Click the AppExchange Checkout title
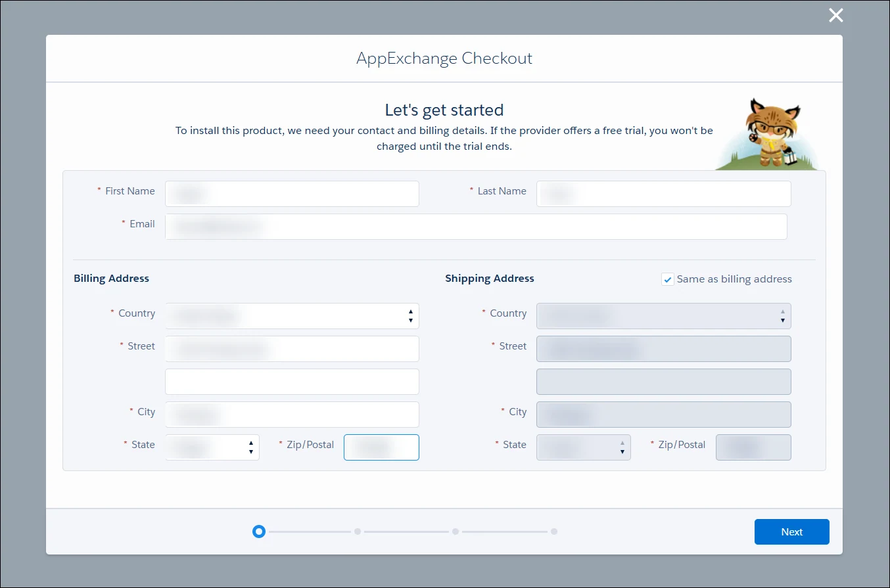 (x=444, y=58)
